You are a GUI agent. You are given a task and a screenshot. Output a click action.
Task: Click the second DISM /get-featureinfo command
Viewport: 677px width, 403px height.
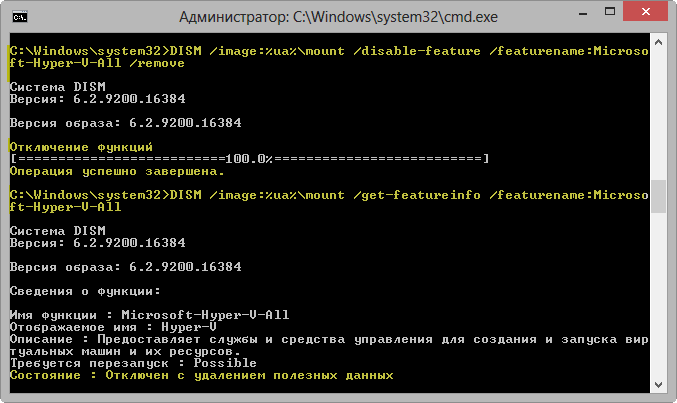[329, 201]
